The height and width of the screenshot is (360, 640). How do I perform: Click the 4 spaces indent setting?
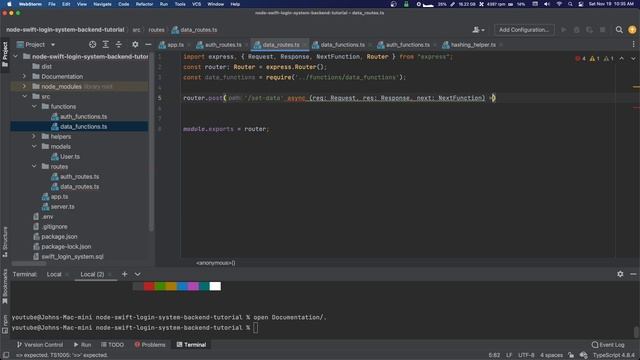(x=551, y=355)
